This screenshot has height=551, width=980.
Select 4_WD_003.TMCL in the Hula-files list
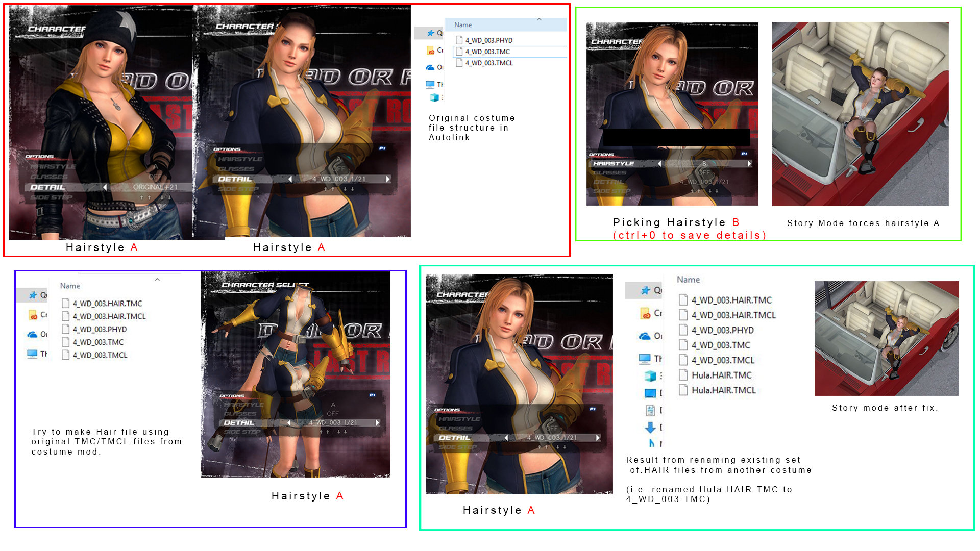(x=717, y=360)
